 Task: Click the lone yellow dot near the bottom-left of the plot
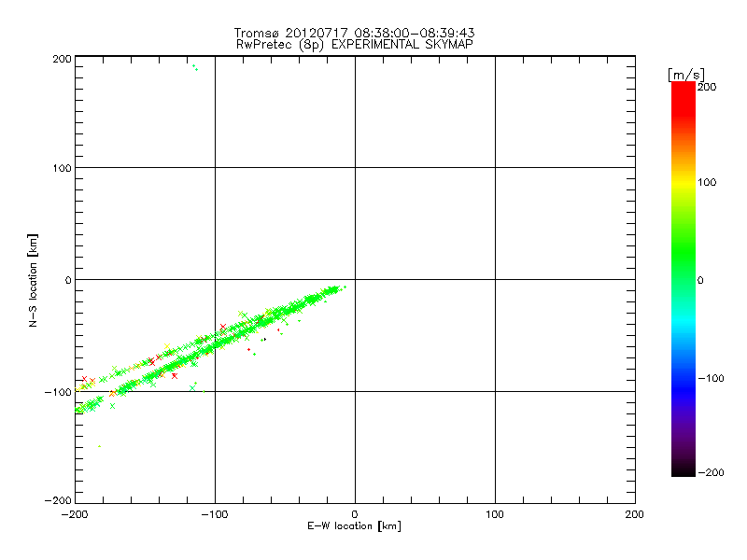point(99,446)
